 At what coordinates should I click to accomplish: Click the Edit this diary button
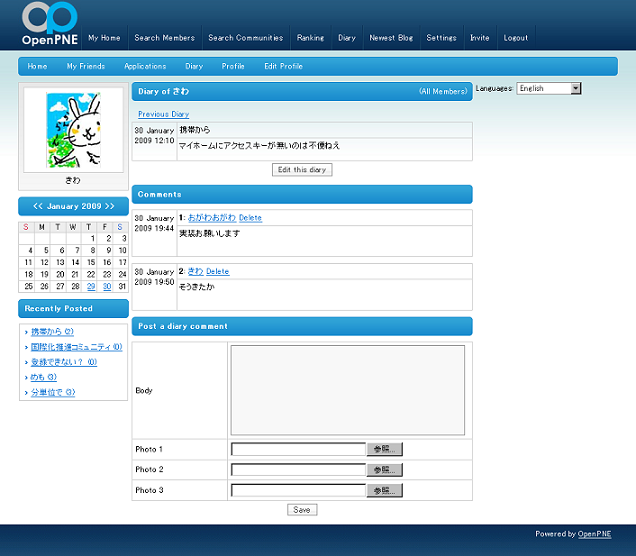point(302,170)
